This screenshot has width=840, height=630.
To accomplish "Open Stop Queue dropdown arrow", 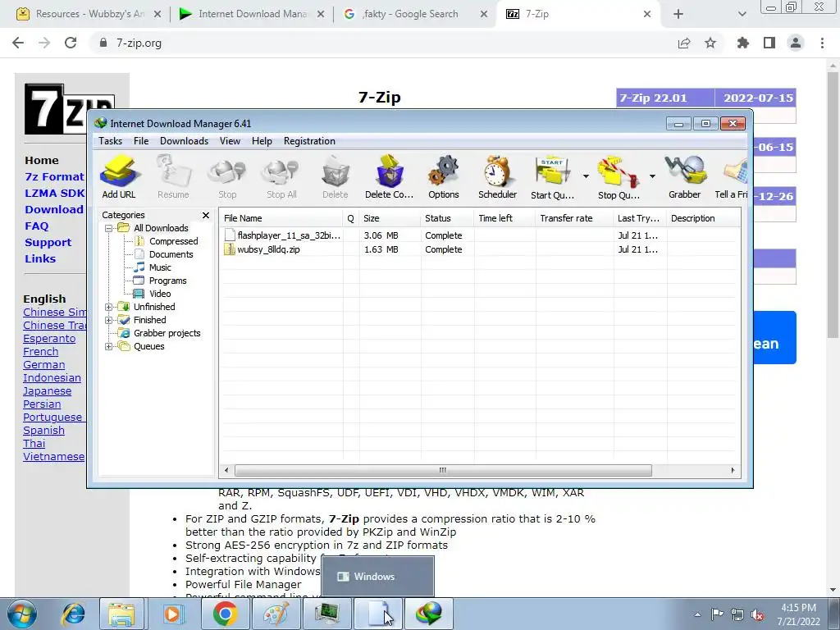I will tap(652, 176).
